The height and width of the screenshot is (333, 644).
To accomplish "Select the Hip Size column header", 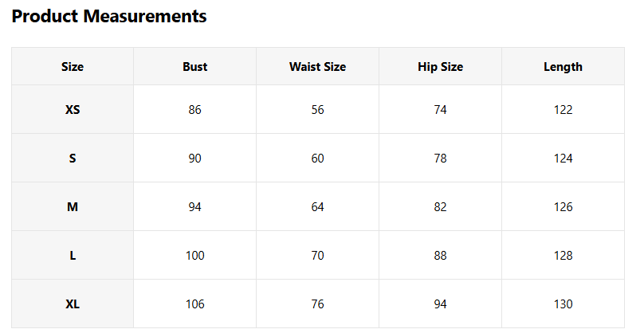I will coord(440,67).
